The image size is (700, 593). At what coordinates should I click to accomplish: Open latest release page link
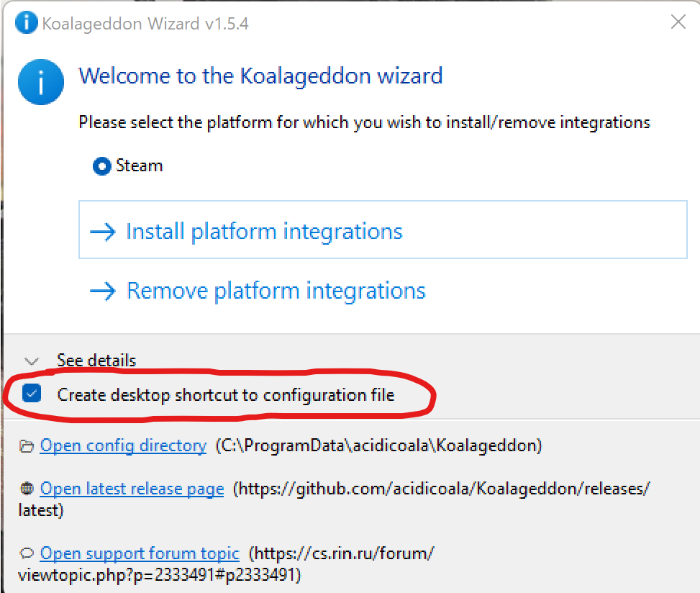(132, 489)
